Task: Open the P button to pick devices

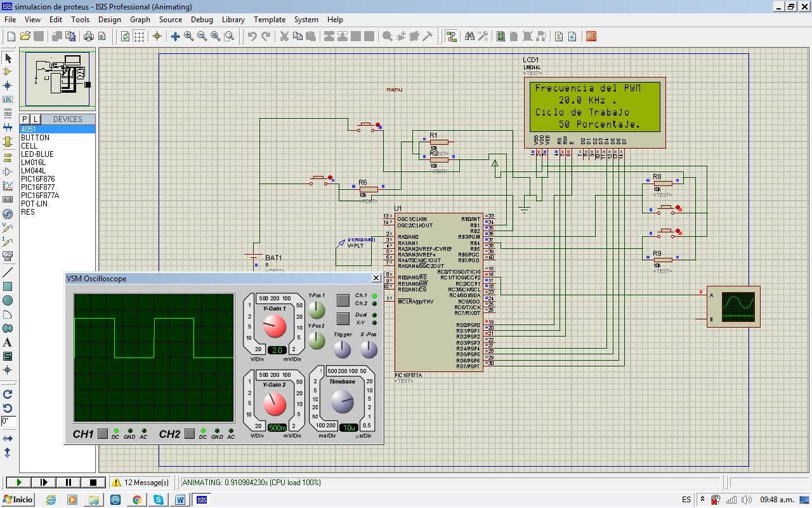Action: (23, 119)
